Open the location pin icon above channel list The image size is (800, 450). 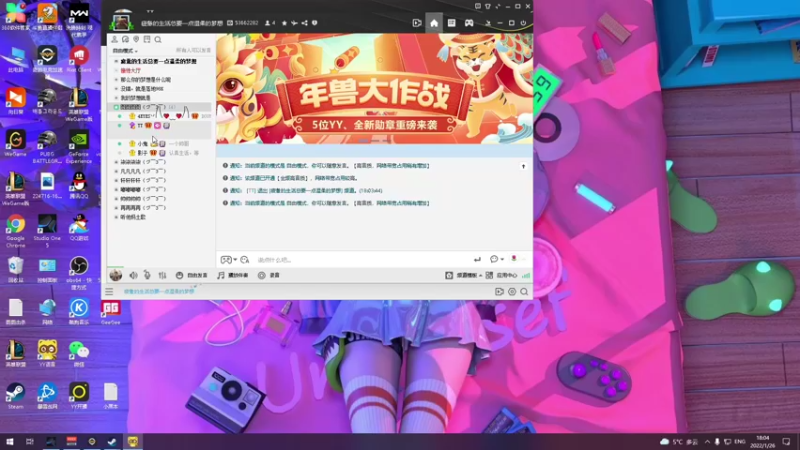[x=136, y=39]
